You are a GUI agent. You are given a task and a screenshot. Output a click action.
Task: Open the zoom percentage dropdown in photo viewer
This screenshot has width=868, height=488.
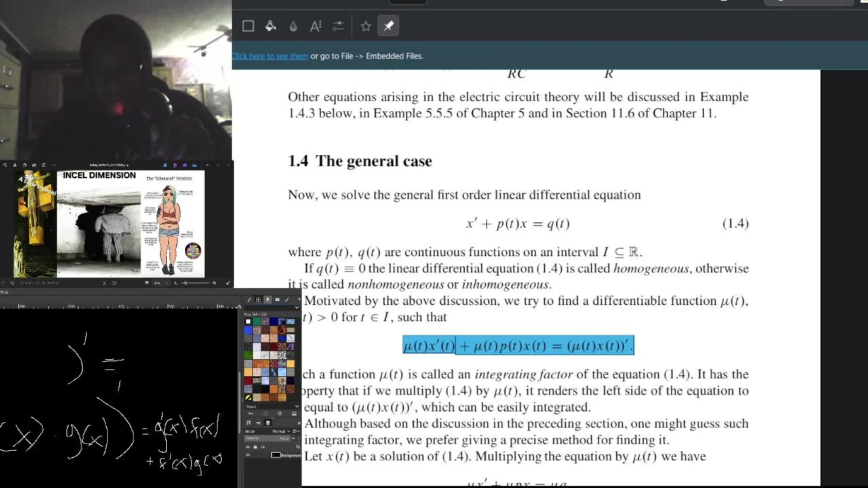tap(160, 283)
